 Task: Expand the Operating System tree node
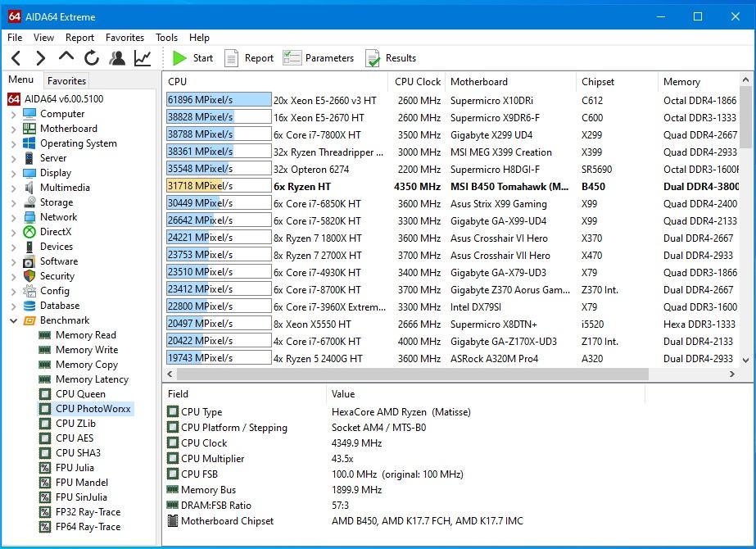13,143
